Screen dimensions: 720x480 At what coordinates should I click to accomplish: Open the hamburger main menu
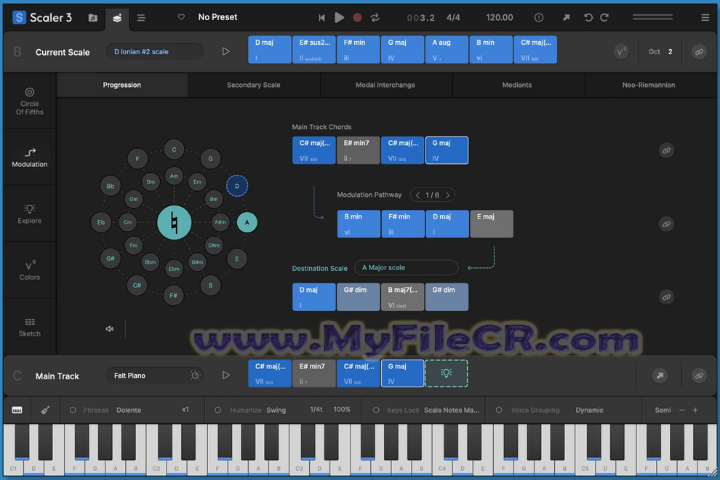point(705,17)
